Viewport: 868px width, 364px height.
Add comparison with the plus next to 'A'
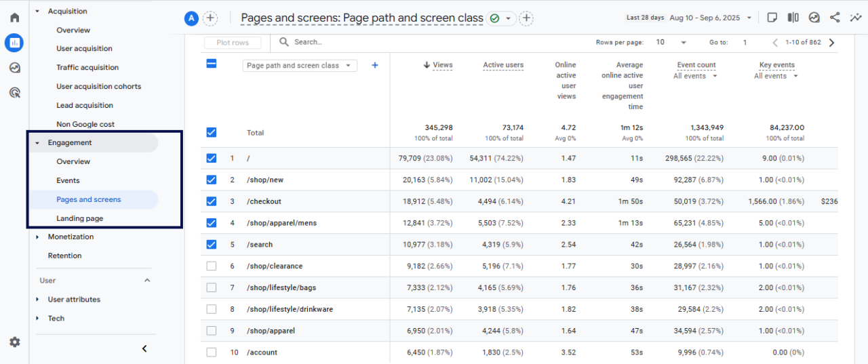pos(210,18)
